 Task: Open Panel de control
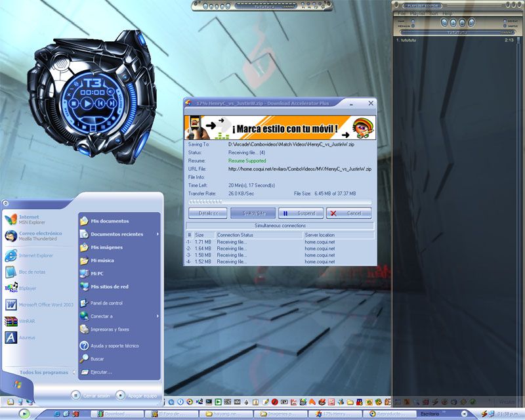(119, 303)
